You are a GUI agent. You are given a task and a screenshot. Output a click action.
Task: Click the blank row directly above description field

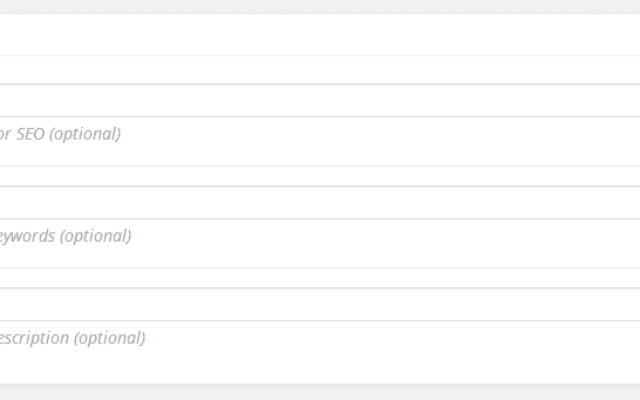click(x=320, y=304)
